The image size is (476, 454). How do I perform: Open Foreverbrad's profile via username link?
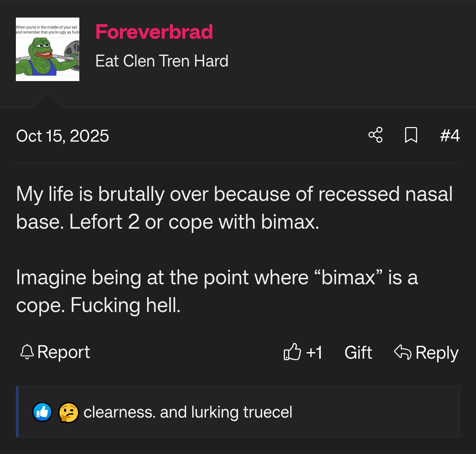click(x=154, y=32)
